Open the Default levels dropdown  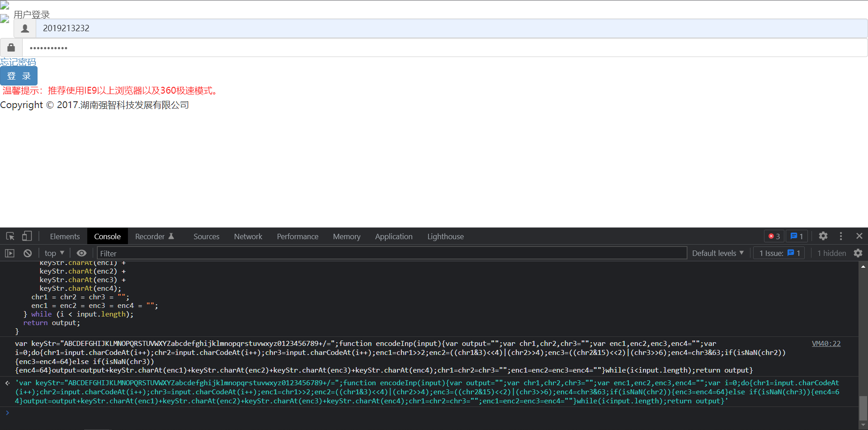[717, 253]
